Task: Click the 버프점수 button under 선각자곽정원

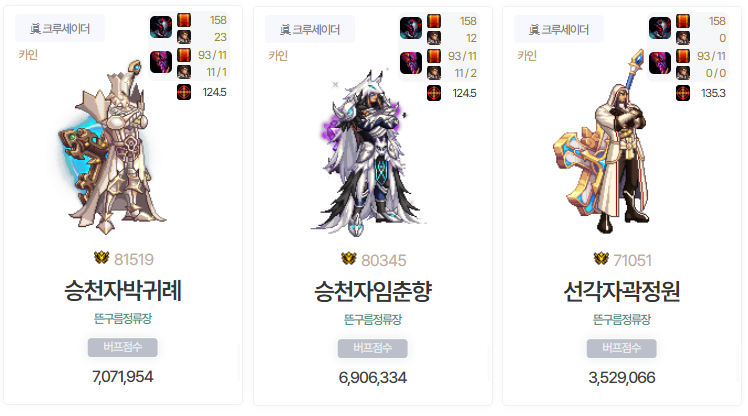Action: pos(622,348)
